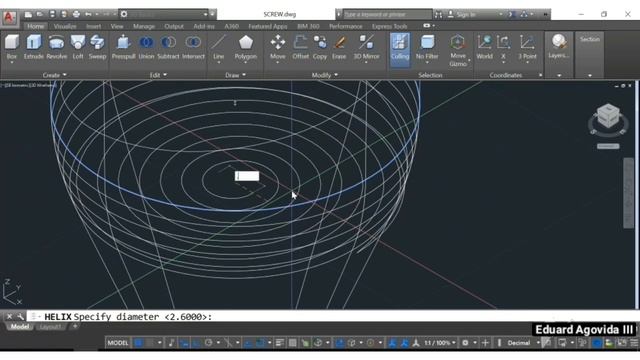Click the command line wrench customize icon

[x=21, y=316]
